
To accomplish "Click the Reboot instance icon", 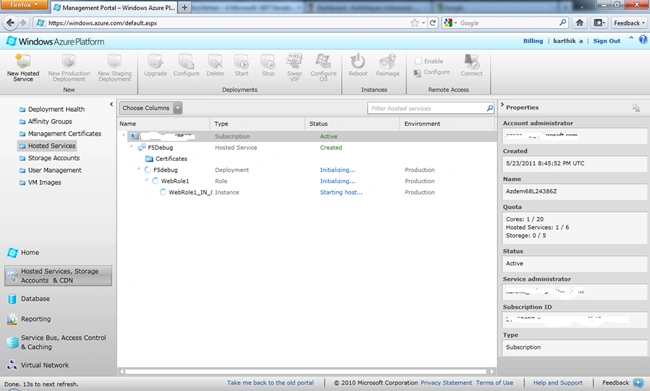I will (x=358, y=61).
